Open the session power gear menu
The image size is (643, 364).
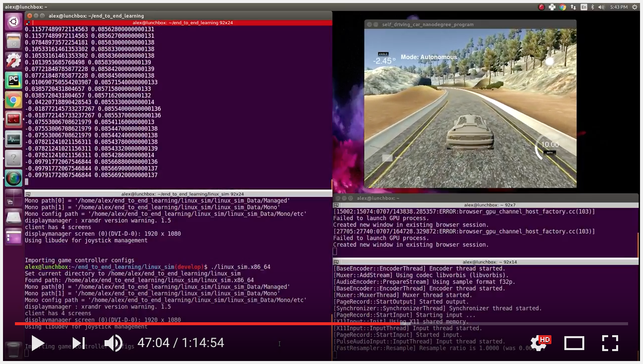[635, 7]
